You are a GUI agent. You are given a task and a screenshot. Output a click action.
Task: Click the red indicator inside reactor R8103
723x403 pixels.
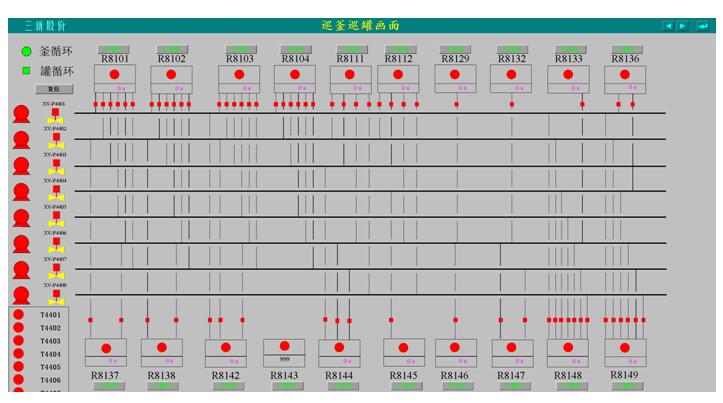pos(239,74)
